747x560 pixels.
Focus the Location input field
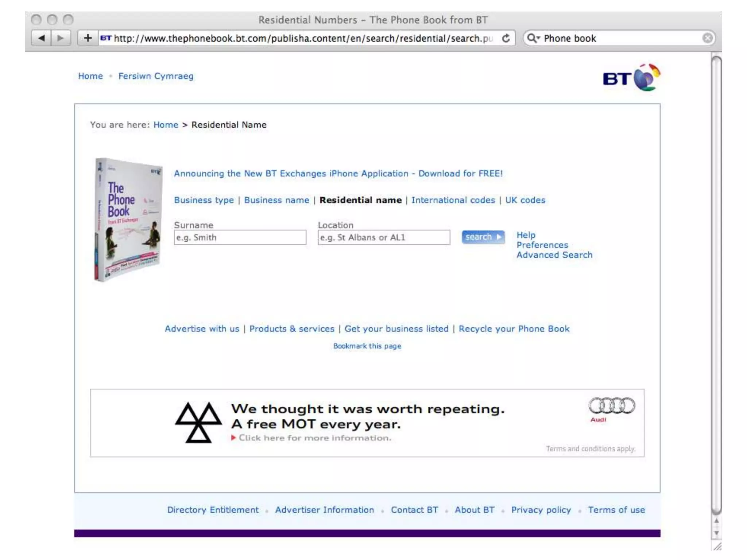pyautogui.click(x=384, y=237)
